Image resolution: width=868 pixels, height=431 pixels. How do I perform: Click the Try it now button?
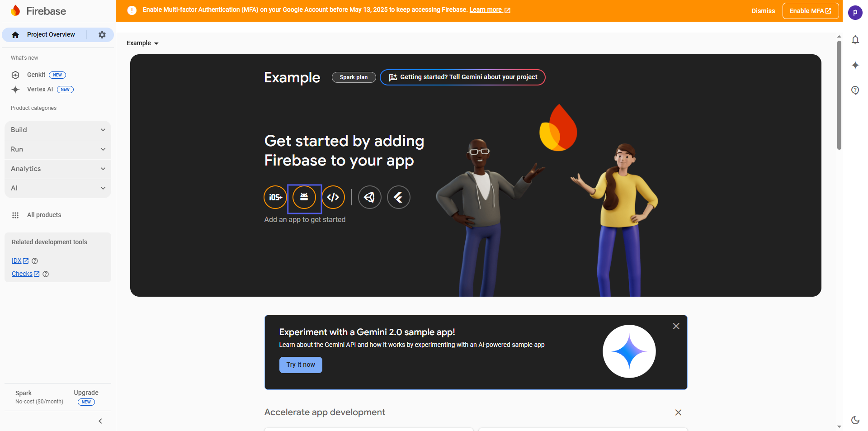coord(301,365)
